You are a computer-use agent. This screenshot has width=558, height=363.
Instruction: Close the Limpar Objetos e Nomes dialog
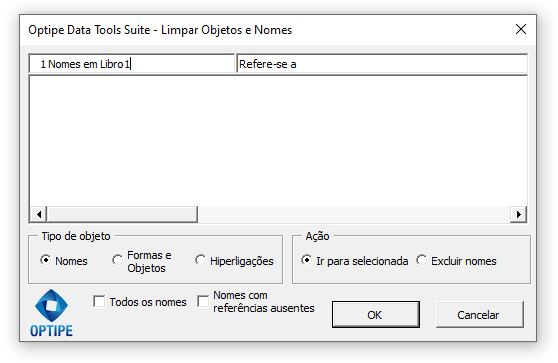point(521,29)
